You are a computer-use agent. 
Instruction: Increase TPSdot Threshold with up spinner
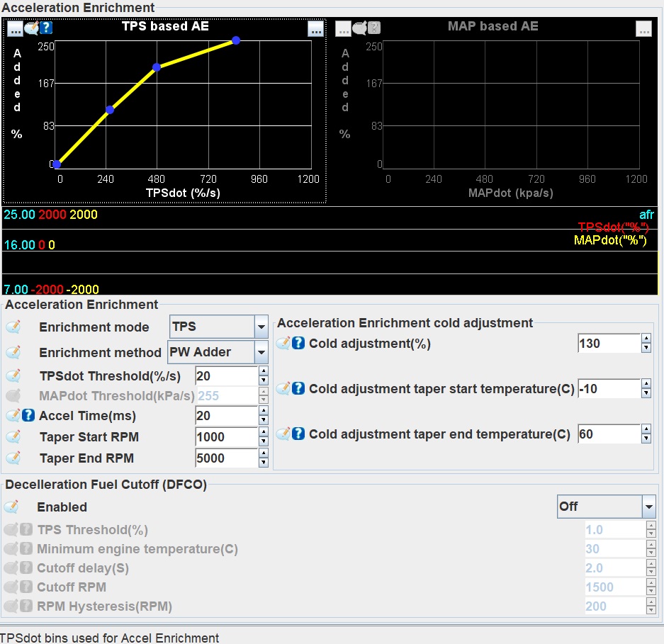click(264, 371)
